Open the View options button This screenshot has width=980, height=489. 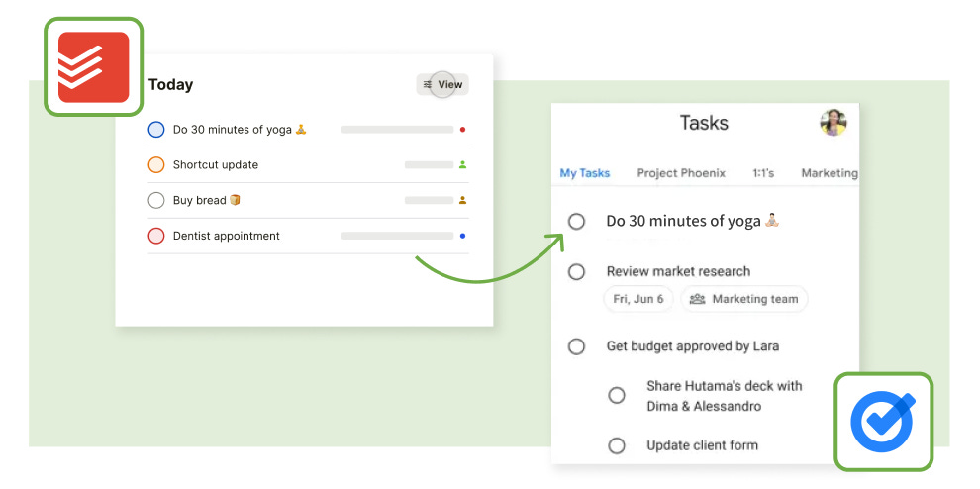pyautogui.click(x=442, y=84)
